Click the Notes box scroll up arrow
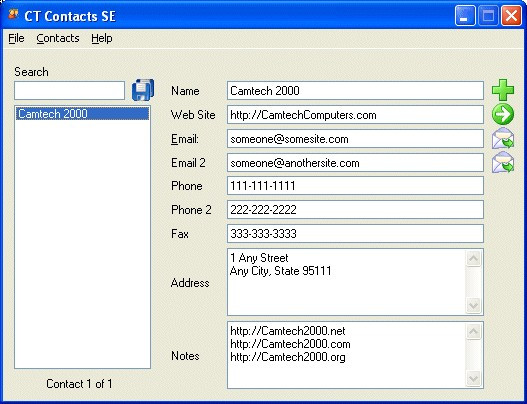 point(474,331)
